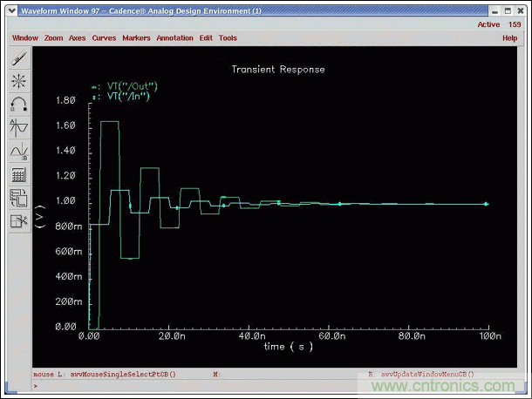Open the calculator tool icon
Screen dimensions: 532x399
point(19,175)
